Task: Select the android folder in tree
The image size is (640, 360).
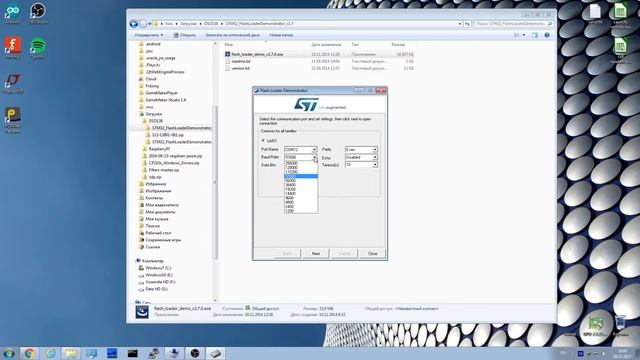Action: click(x=153, y=44)
